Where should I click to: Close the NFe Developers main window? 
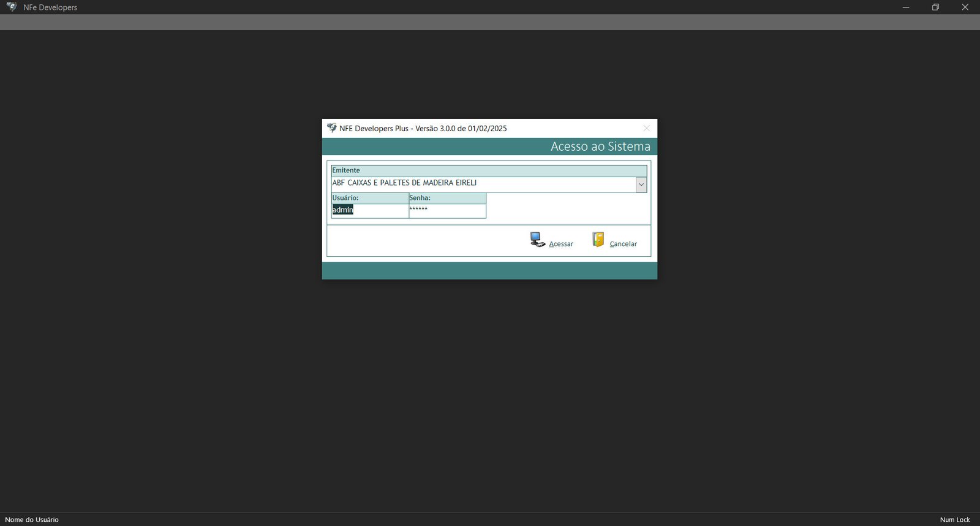click(x=965, y=7)
